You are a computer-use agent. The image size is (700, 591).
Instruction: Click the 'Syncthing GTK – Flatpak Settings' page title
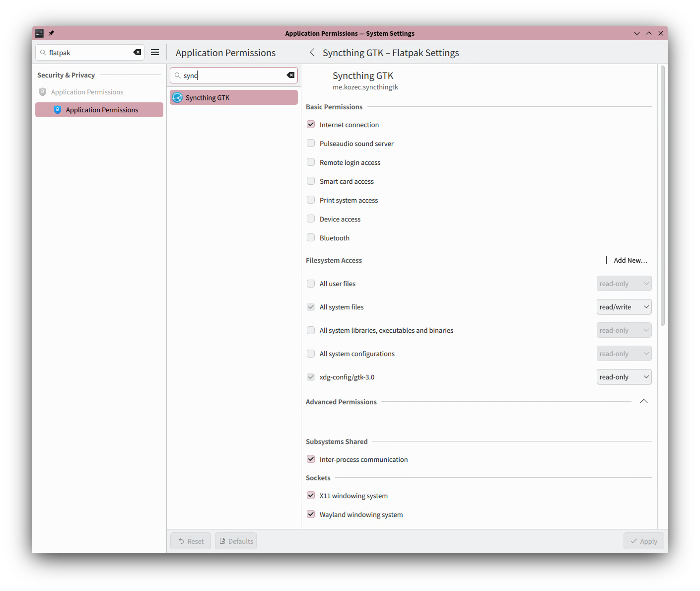[x=391, y=53]
